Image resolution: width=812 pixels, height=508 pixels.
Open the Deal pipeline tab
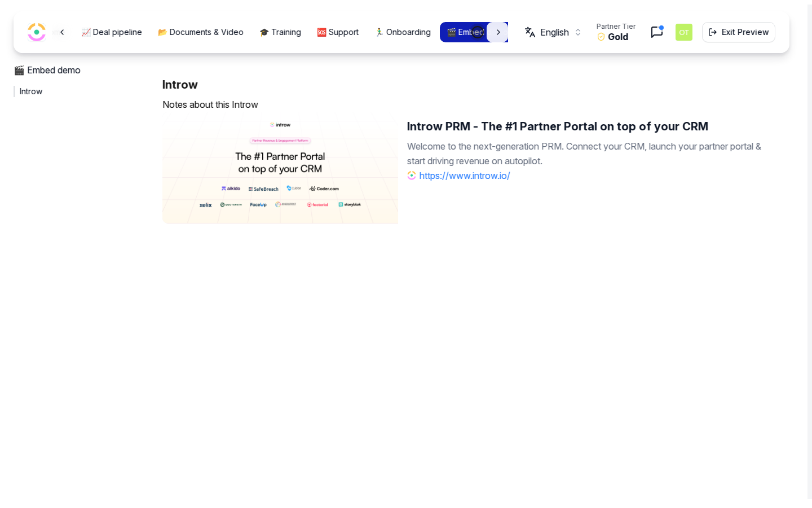(x=112, y=32)
